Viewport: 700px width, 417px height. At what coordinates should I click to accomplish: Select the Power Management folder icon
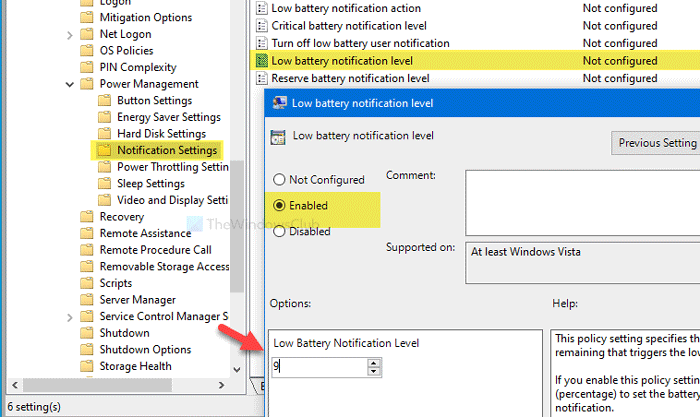coord(87,83)
